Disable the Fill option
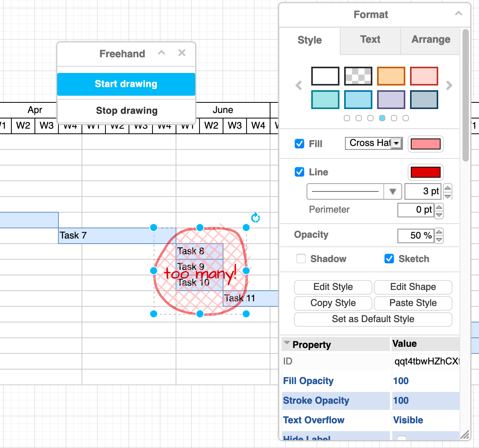Image resolution: width=479 pixels, height=448 pixels. pyautogui.click(x=299, y=144)
